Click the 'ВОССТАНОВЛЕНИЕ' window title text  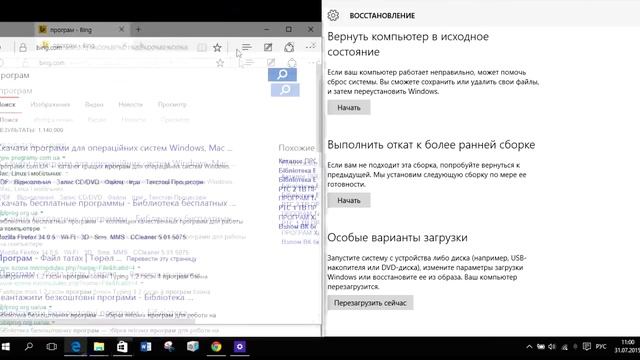click(382, 16)
